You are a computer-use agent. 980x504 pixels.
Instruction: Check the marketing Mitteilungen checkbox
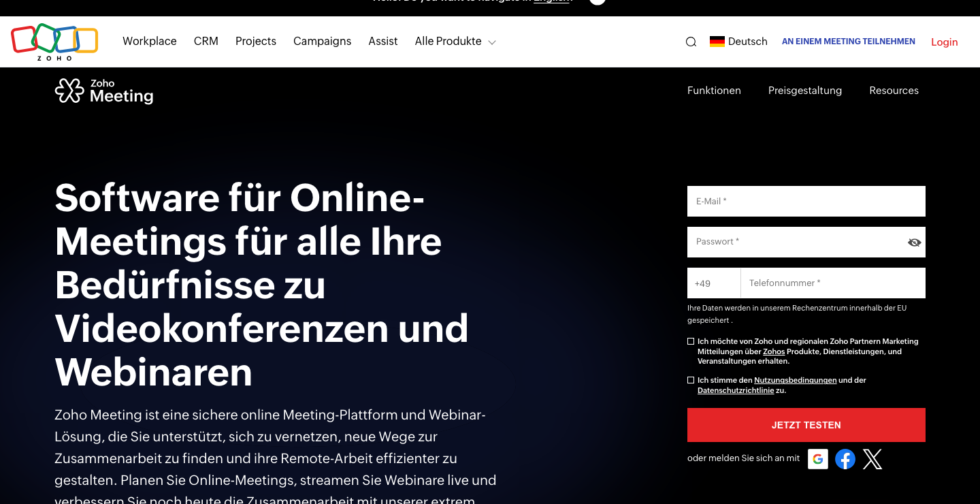[x=691, y=341]
